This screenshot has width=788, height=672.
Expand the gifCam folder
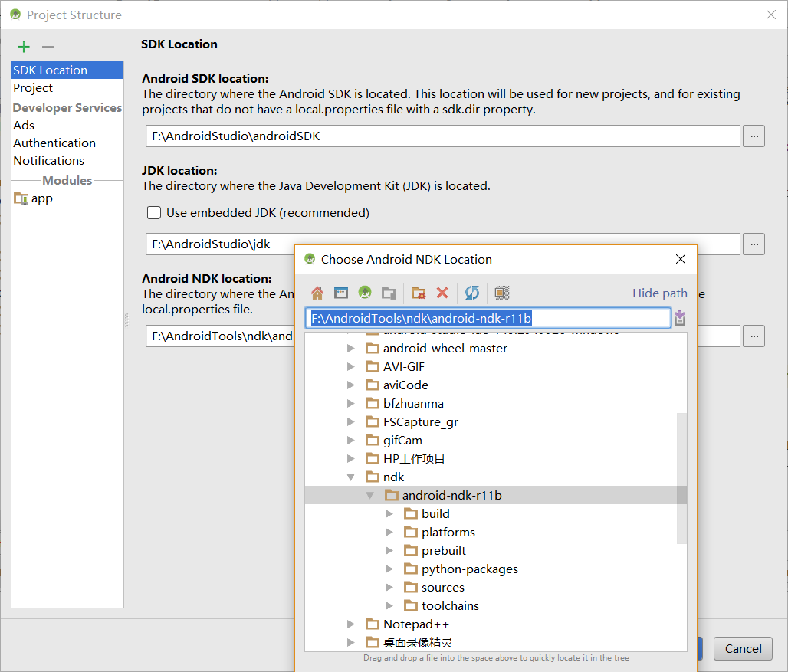pyautogui.click(x=351, y=441)
